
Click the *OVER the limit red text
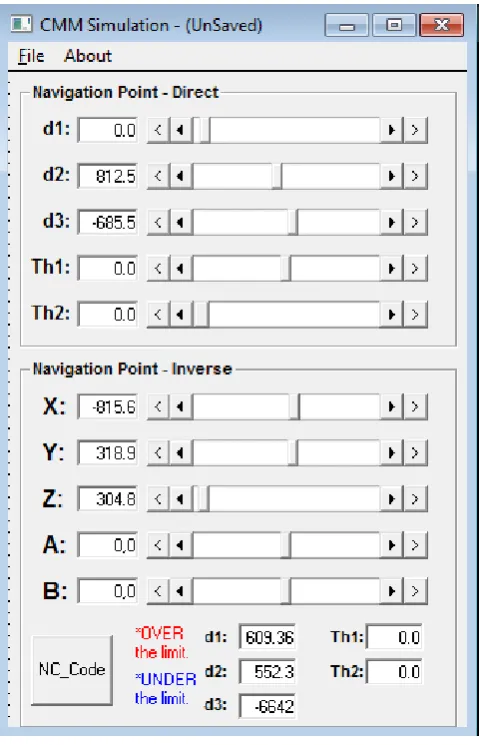click(x=162, y=643)
